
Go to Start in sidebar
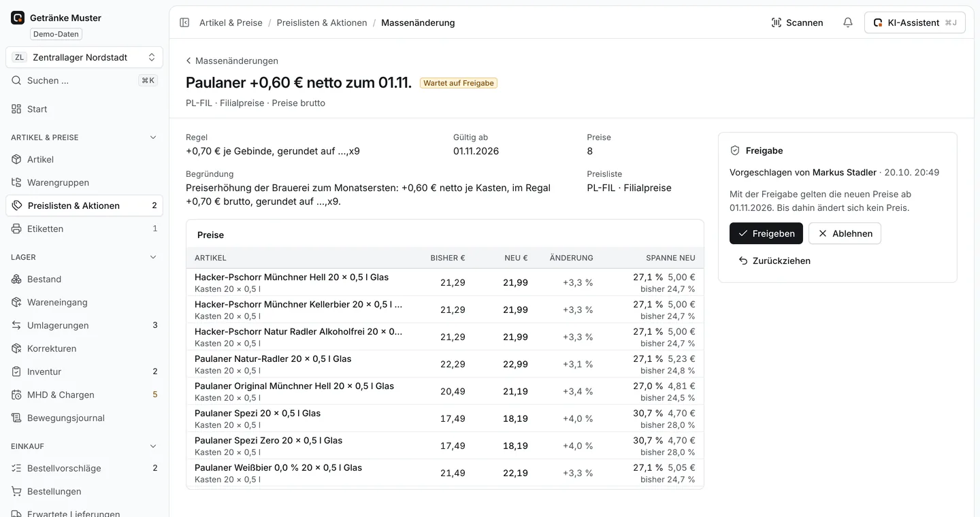[x=84, y=109]
